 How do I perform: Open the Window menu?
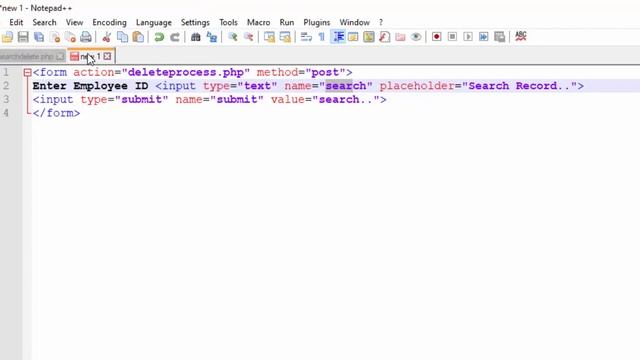[354, 22]
